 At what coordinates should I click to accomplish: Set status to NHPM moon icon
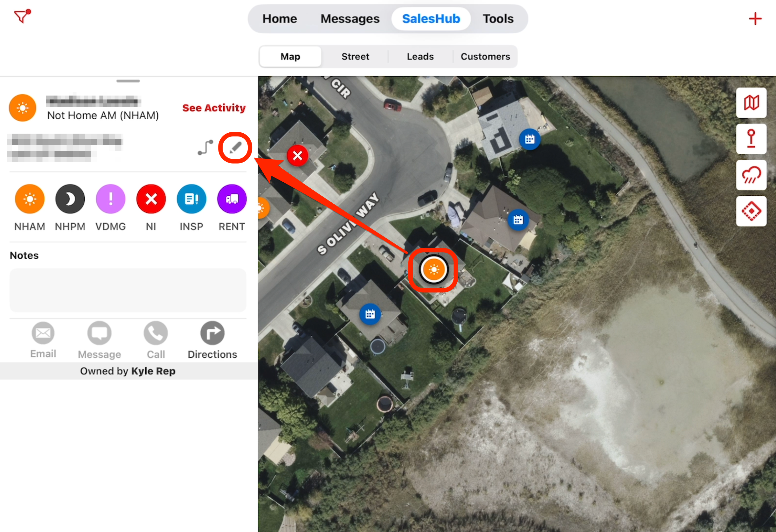70,199
